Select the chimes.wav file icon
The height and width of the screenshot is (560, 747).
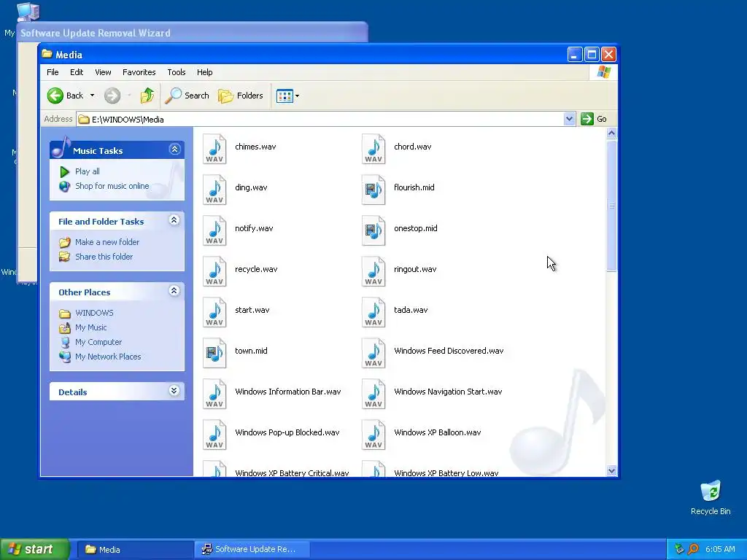coord(214,149)
